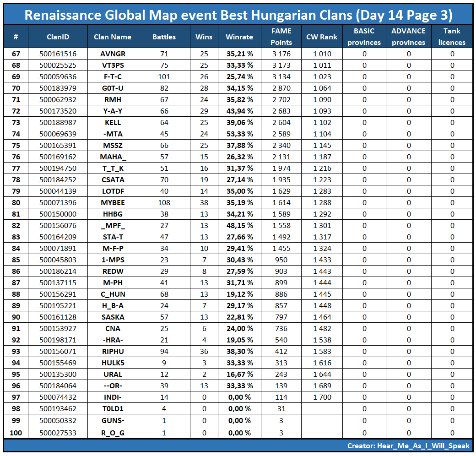Select clan name REDW

tap(113, 271)
